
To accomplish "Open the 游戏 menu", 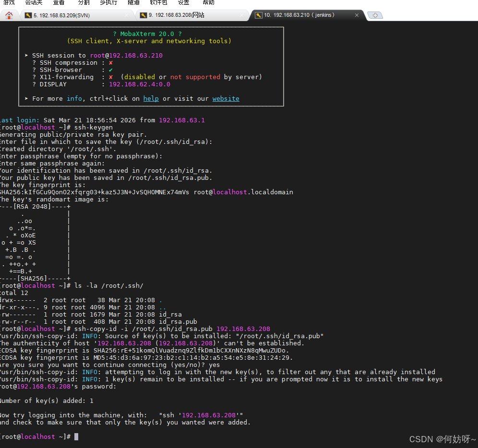I will click(x=9, y=2).
